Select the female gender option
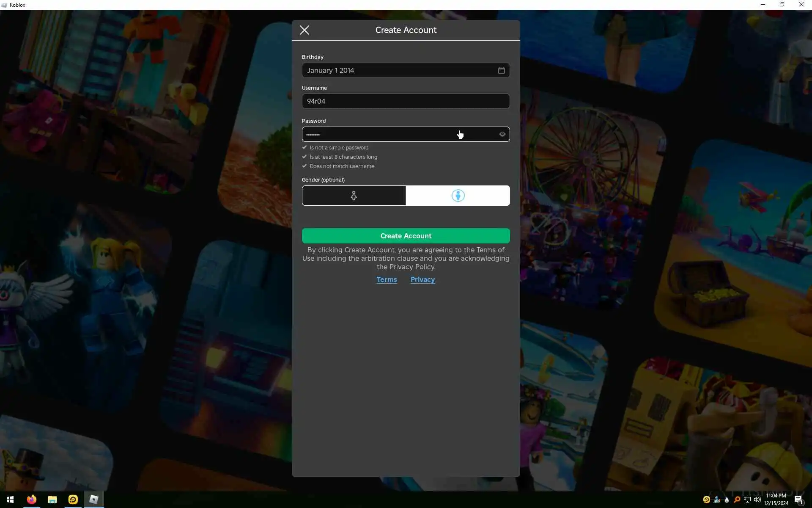Viewport: 812px width, 508px height. click(354, 196)
